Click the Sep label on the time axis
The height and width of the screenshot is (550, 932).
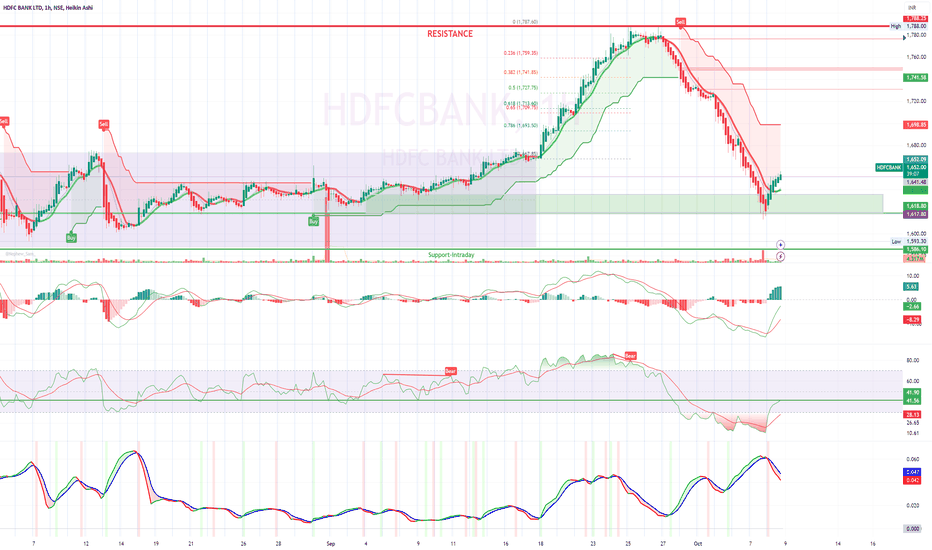pyautogui.click(x=330, y=543)
